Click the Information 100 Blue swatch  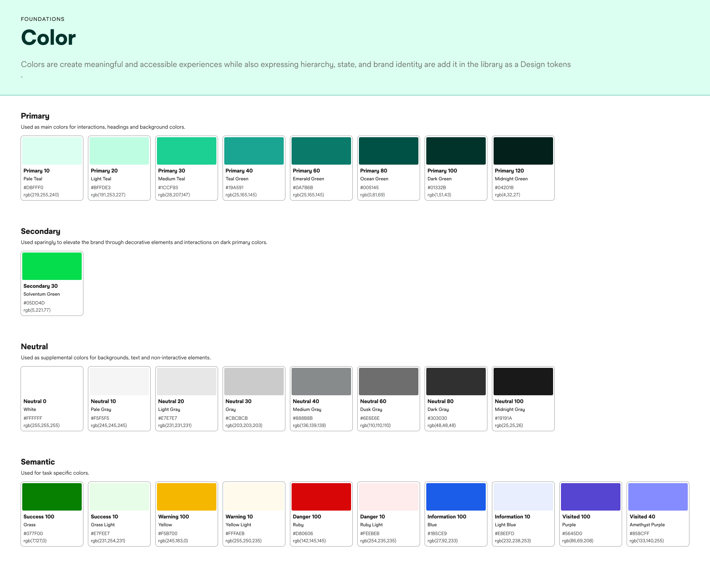[456, 497]
